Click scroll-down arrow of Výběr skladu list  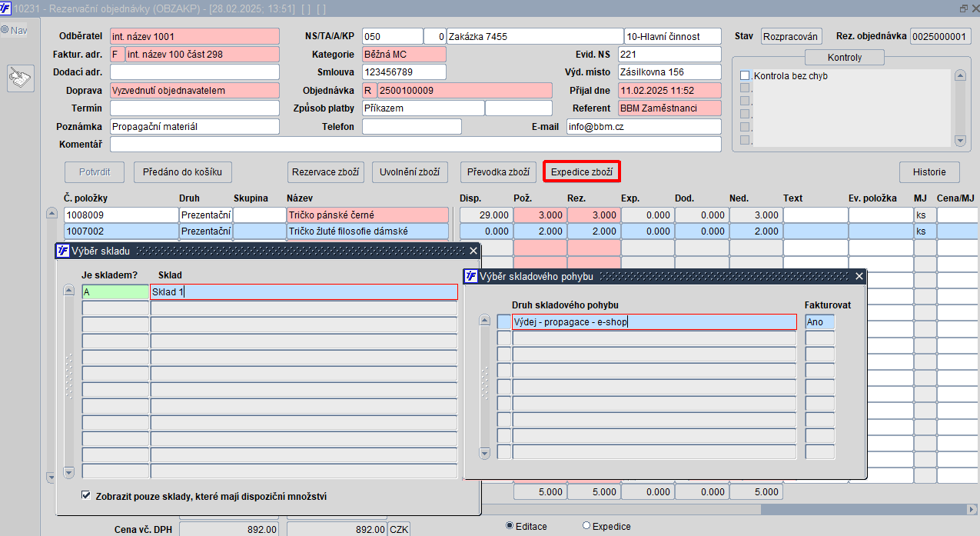coord(68,472)
